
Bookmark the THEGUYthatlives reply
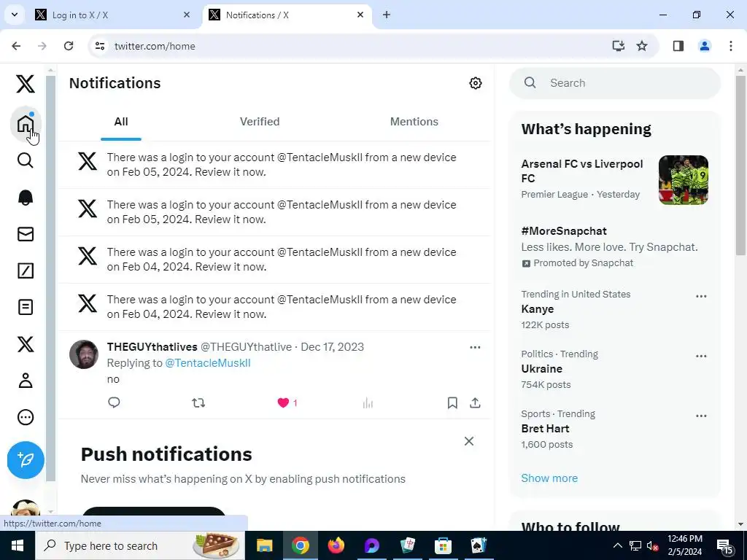[452, 402]
